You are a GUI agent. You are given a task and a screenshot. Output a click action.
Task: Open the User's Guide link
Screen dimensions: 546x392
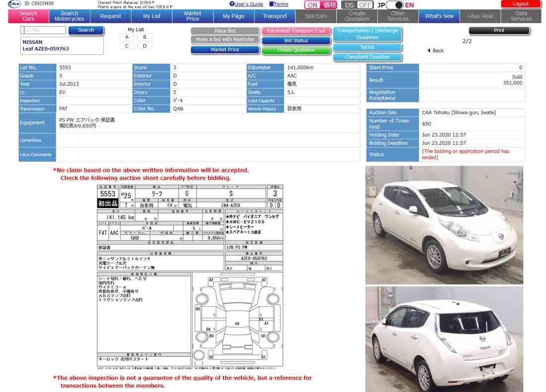249,4
